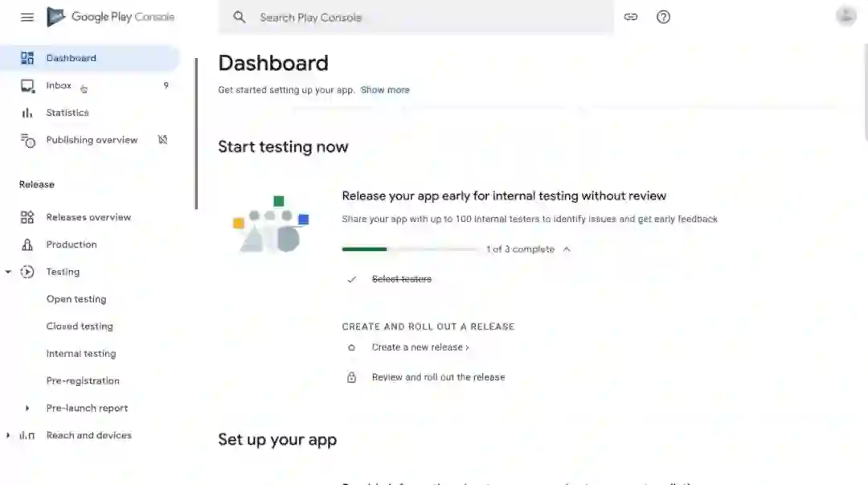868x485 pixels.
Task: Collapse the 1 of 3 complete chevron
Action: point(567,249)
